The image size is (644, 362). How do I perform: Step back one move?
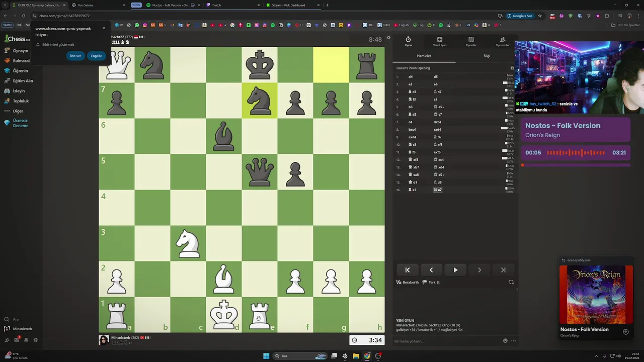click(431, 270)
